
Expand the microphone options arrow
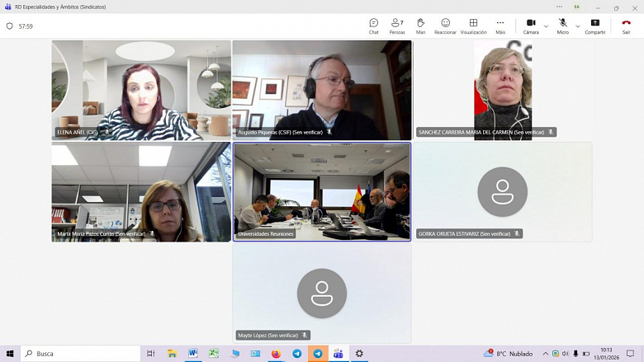[577, 26]
